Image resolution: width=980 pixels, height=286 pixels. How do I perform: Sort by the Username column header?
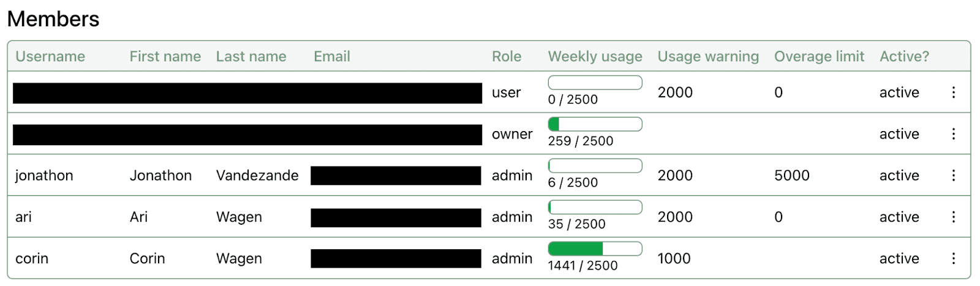(50, 56)
